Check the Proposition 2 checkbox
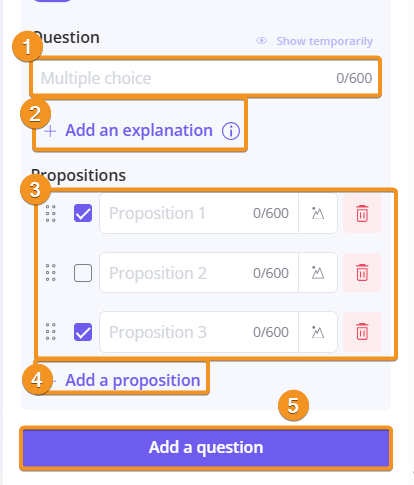 click(83, 273)
